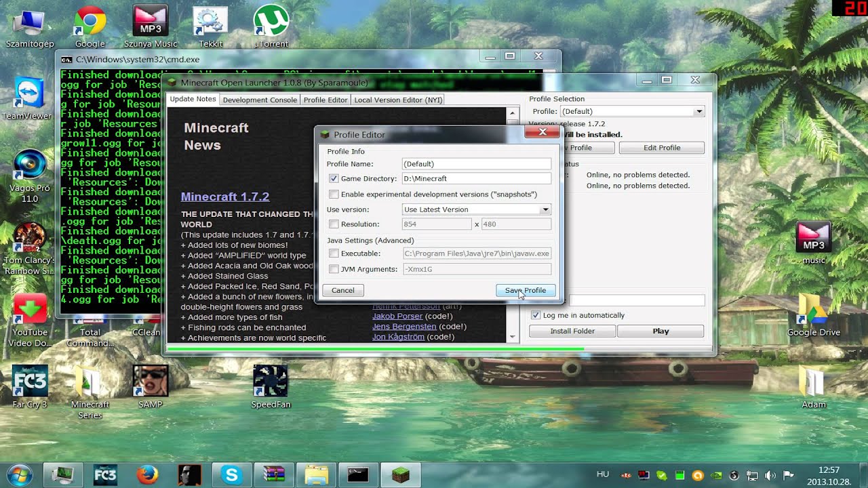Open the uTorrent desktop shortcut
This screenshot has height=488, width=868.
pos(271,27)
